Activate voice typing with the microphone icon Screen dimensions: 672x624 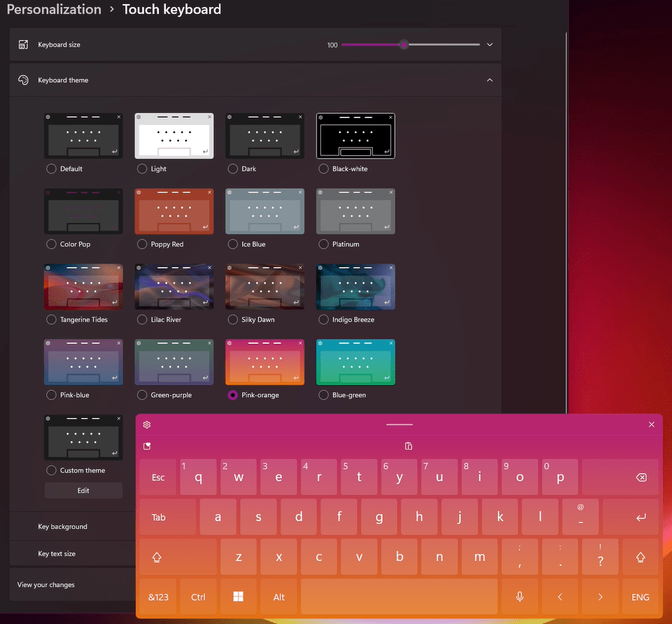(x=519, y=596)
